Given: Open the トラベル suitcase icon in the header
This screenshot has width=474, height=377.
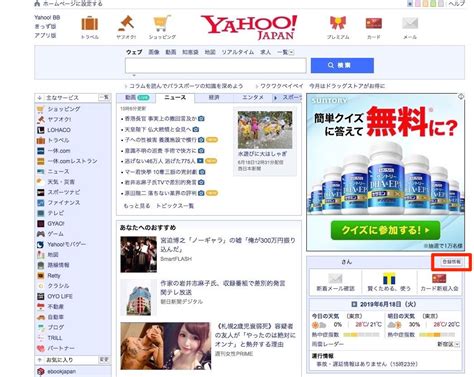Looking at the screenshot, I should tap(90, 23).
